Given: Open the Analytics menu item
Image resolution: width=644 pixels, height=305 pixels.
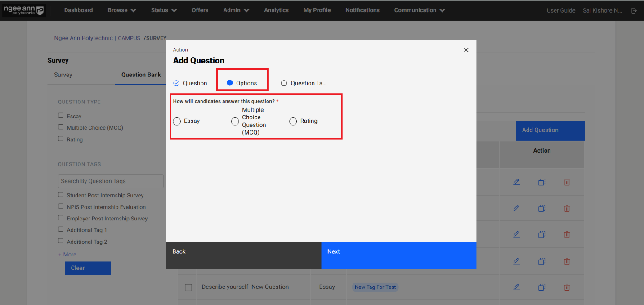Looking at the screenshot, I should point(276,10).
